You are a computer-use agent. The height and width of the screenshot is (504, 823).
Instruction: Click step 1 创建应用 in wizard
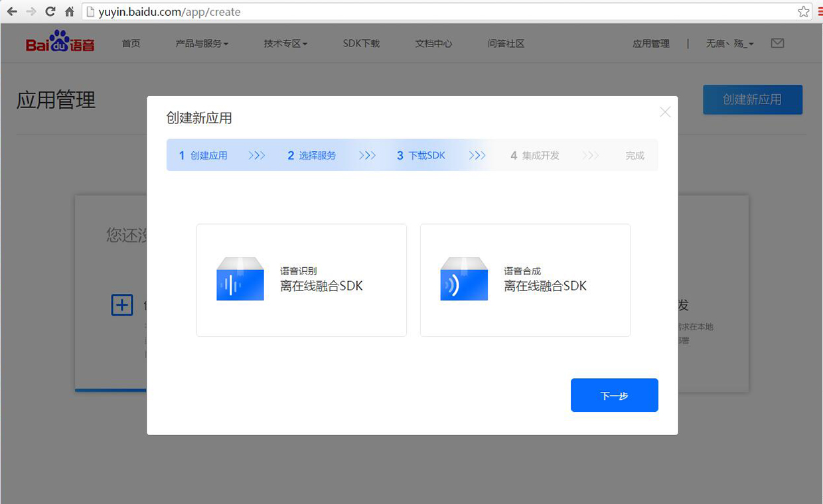(x=203, y=155)
